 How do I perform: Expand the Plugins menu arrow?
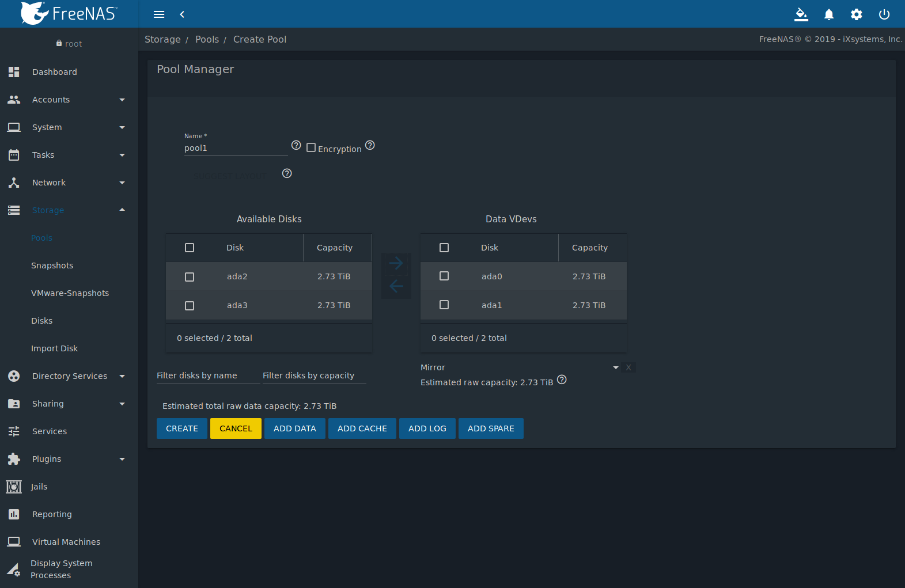122,459
